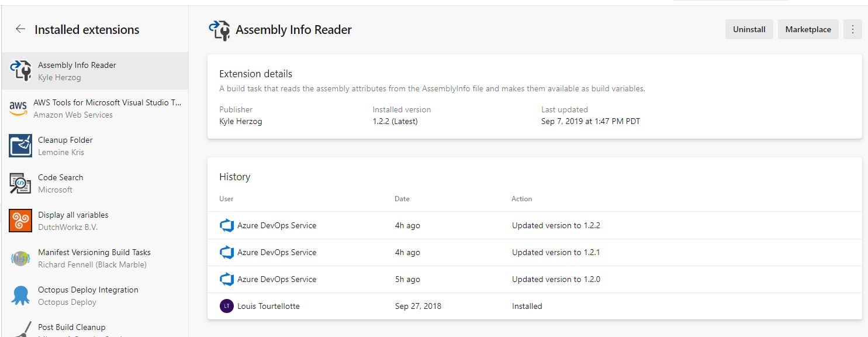The width and height of the screenshot is (868, 337).
Task: Select the Octopus Deploy octopus icon
Action: [x=20, y=295]
